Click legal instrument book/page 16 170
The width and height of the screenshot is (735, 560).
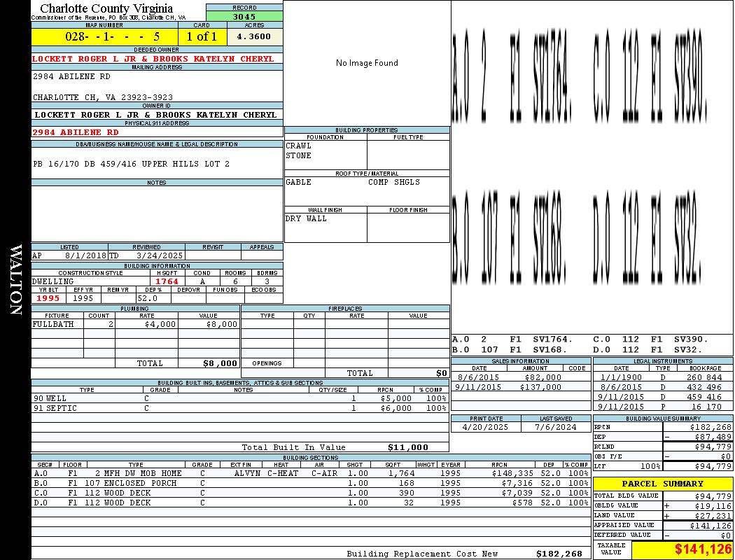tap(706, 407)
